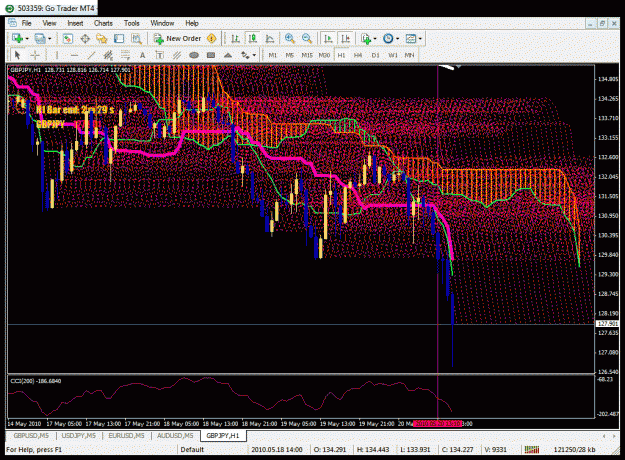Toggle chart Auto Scroll
Screen dimensions: 625x460
pos(328,39)
